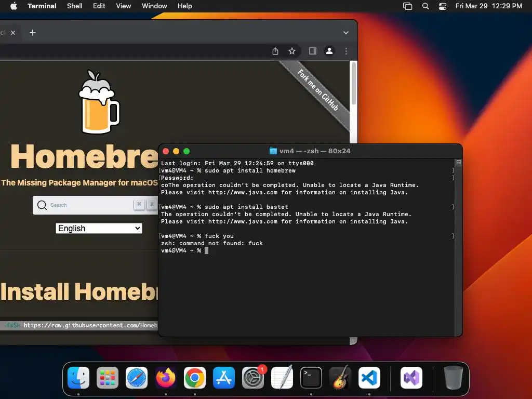Launch Firefox from the Dock
Viewport: 532px width, 399px height.
click(166, 378)
